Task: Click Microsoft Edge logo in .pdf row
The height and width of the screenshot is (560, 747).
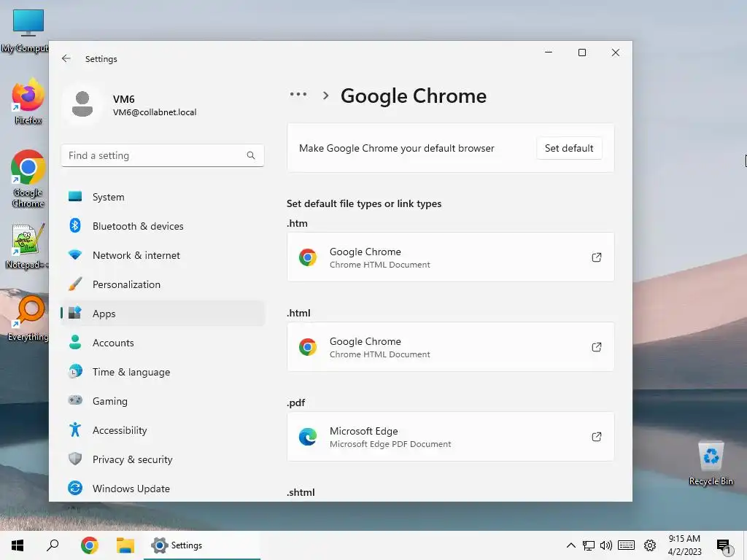Action: (307, 436)
